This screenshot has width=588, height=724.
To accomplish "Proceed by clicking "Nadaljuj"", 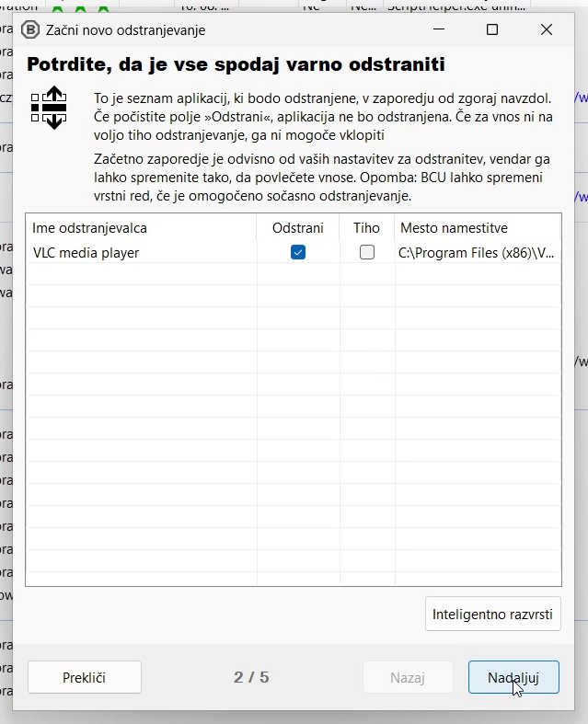I will pyautogui.click(x=513, y=677).
